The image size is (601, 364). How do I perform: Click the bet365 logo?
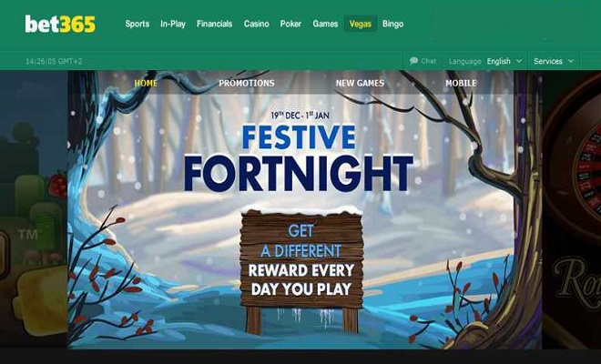pos(60,25)
